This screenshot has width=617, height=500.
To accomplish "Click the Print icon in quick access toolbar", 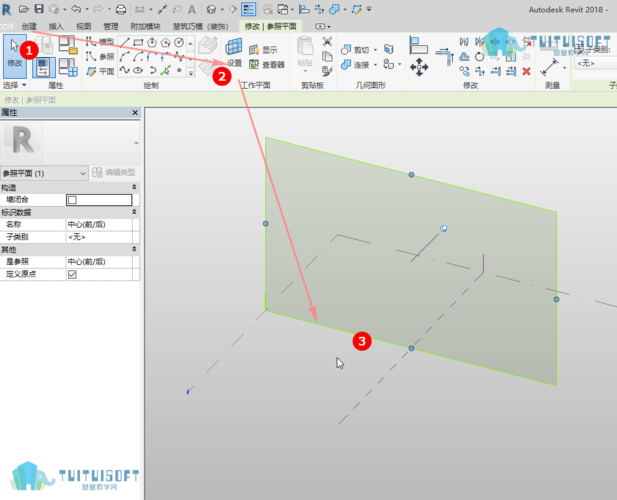I will 120,9.
